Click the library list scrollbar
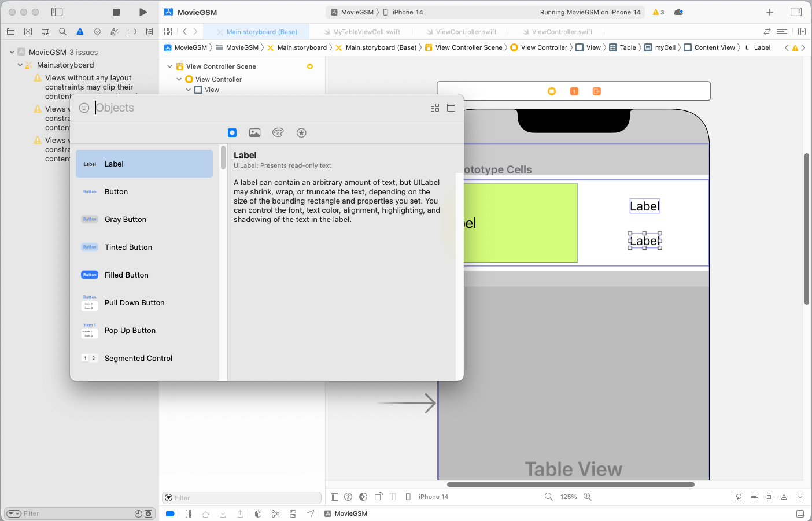The height and width of the screenshot is (521, 812). 223,157
